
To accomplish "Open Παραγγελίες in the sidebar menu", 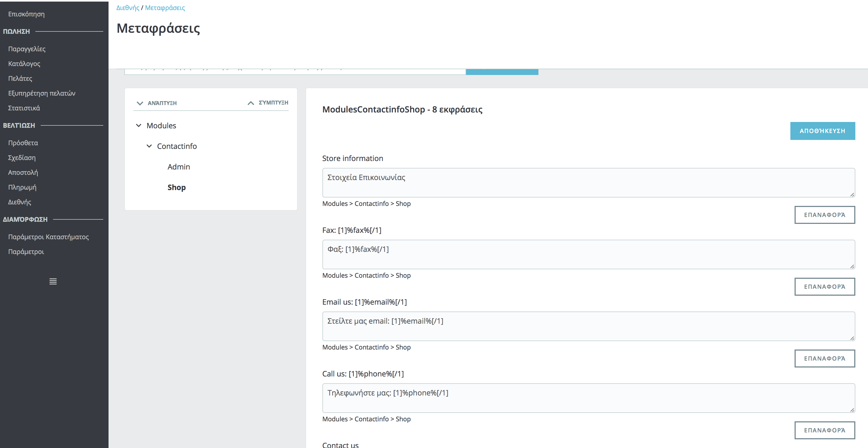I will pos(27,49).
